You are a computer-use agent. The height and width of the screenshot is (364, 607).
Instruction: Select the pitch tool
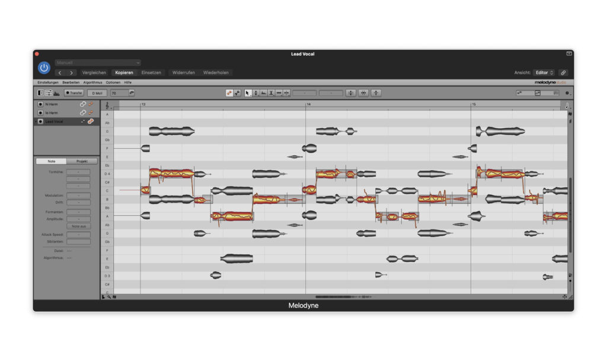pyautogui.click(x=255, y=93)
